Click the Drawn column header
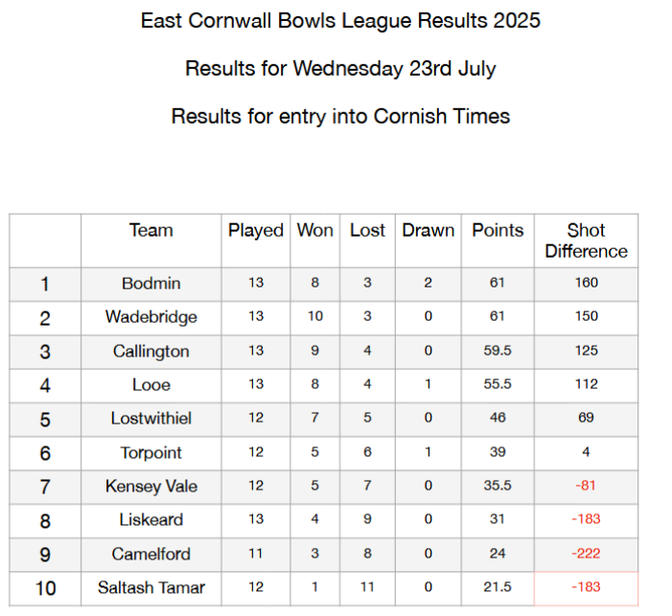 pyautogui.click(x=429, y=240)
